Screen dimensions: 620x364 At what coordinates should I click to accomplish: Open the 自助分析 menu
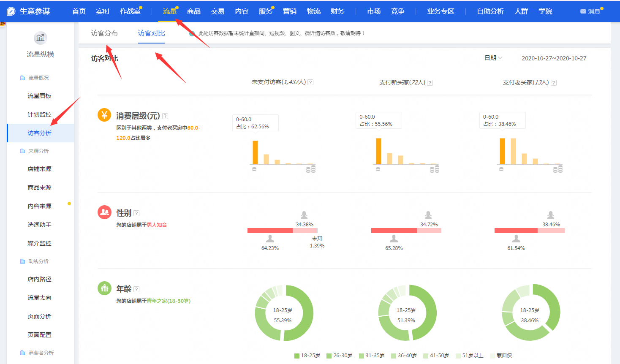(490, 11)
